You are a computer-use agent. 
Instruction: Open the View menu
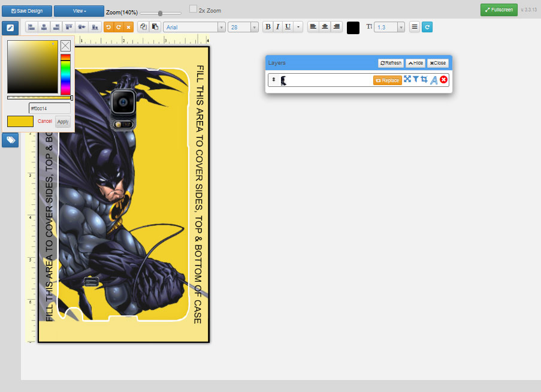(x=78, y=11)
